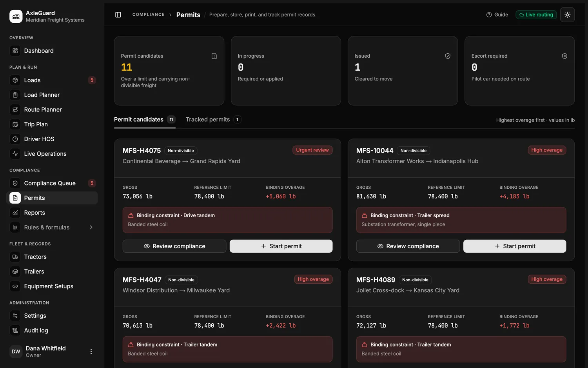The width and height of the screenshot is (588, 368).
Task: Open the Tractors truck icon
Action: click(x=15, y=257)
